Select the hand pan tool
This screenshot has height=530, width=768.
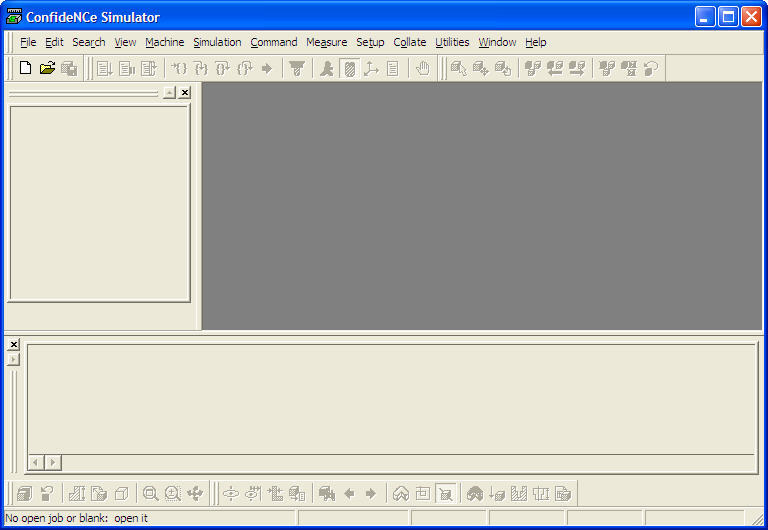click(423, 68)
